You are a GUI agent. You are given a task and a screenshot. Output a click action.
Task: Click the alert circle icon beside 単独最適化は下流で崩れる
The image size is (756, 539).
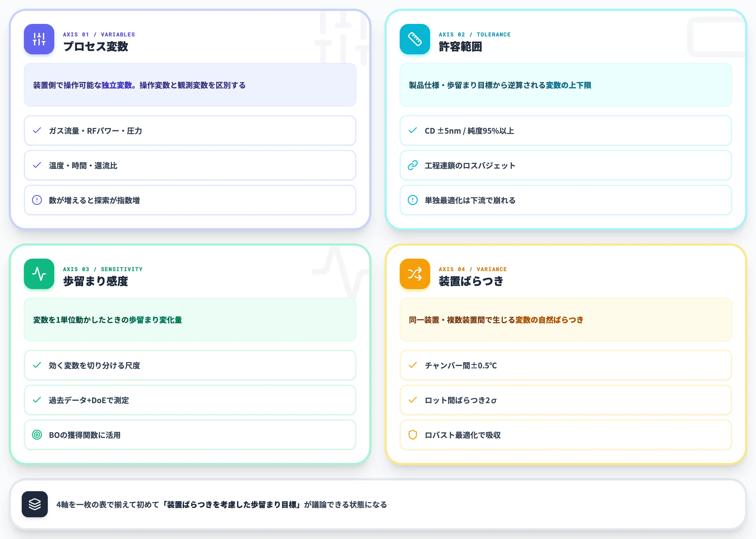tap(413, 200)
